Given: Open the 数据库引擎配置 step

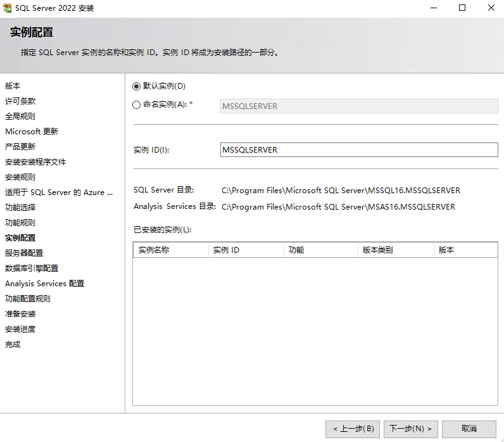Looking at the screenshot, I should [x=32, y=268].
